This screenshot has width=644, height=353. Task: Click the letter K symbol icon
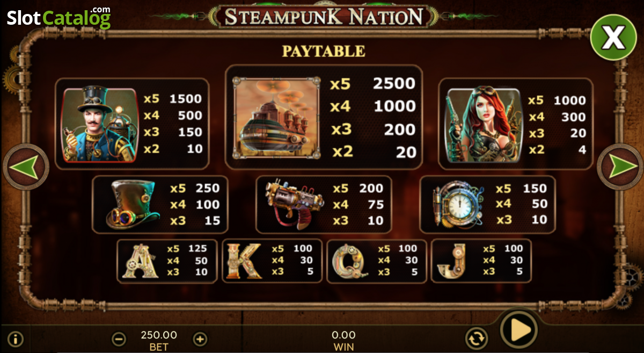click(244, 261)
